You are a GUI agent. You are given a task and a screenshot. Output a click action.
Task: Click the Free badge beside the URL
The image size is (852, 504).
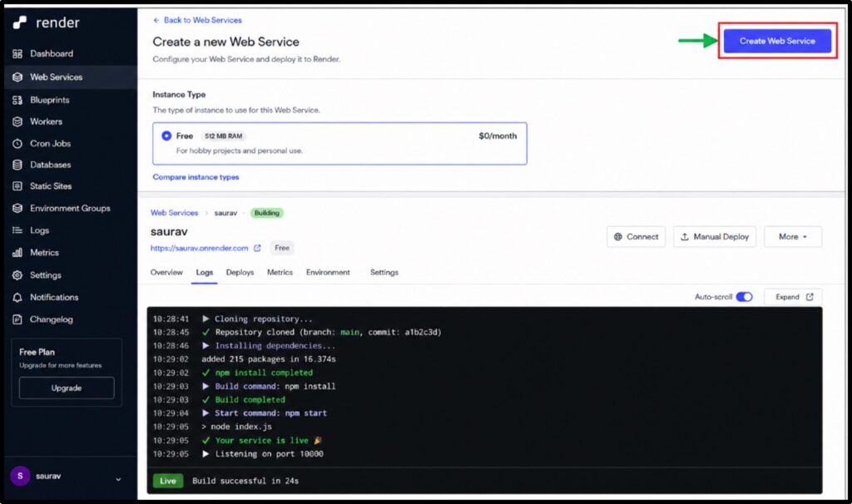[x=281, y=248]
